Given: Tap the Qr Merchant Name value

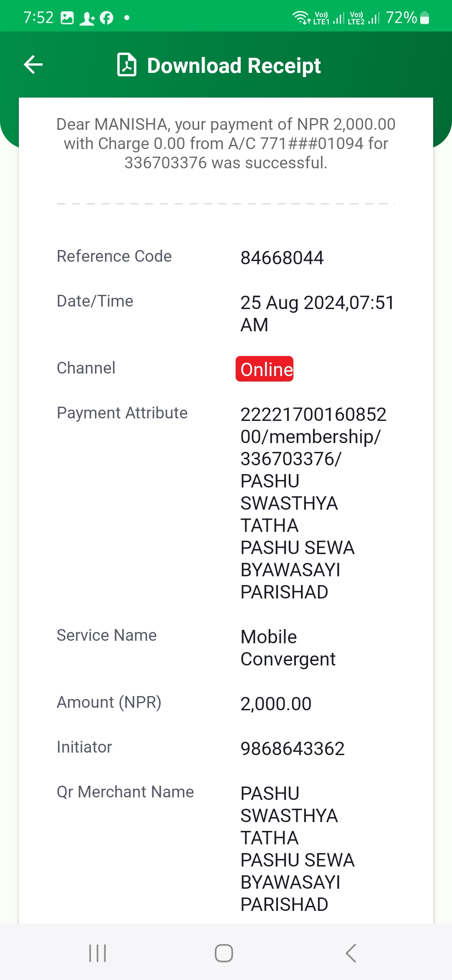Looking at the screenshot, I should [x=298, y=848].
